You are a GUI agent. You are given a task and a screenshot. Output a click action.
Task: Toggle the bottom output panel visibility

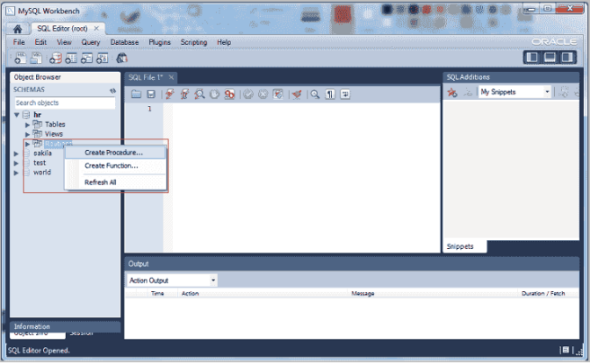(550, 58)
